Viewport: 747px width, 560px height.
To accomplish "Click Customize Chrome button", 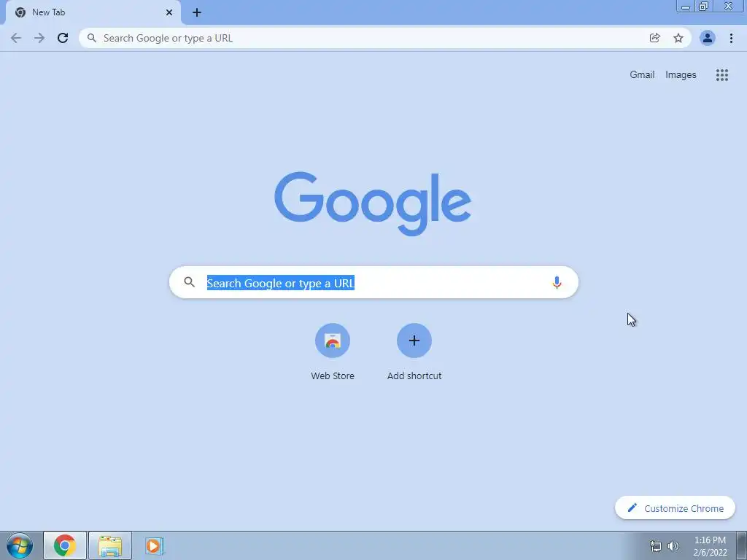I will click(675, 508).
